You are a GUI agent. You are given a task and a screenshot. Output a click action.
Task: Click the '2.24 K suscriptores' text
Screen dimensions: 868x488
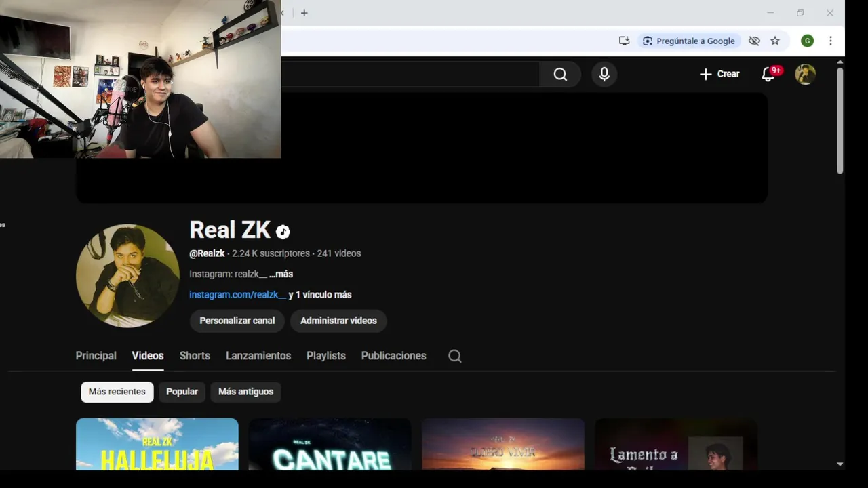(271, 253)
